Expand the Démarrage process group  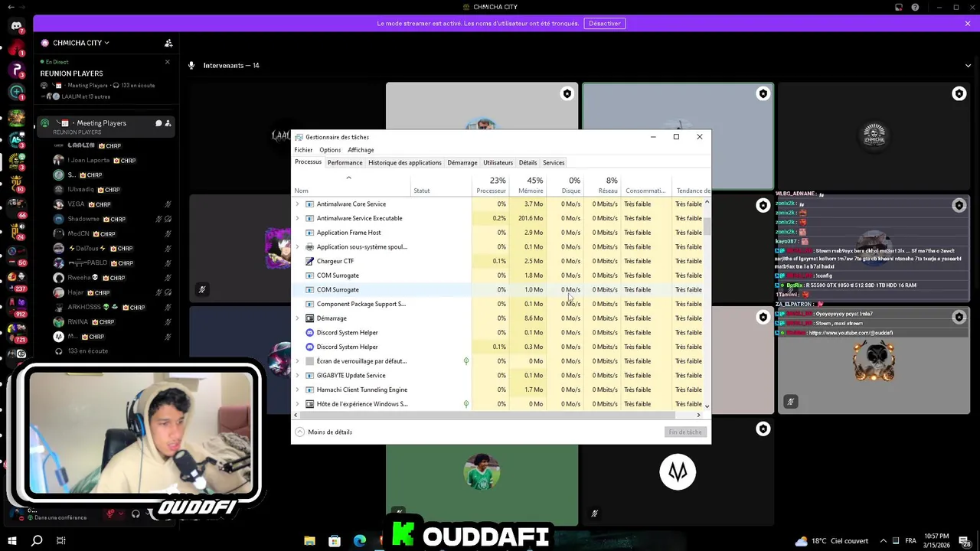[x=298, y=318]
